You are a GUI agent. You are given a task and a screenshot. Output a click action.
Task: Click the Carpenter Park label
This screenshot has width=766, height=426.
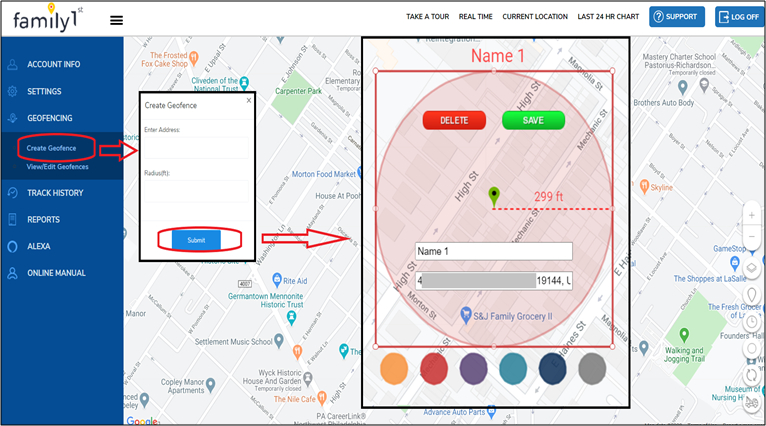point(298,91)
